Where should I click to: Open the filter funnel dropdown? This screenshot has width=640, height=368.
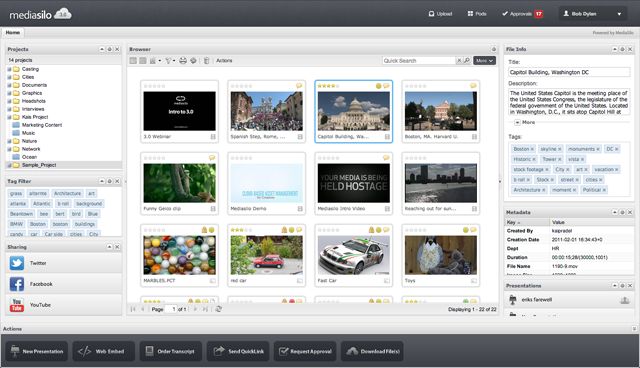point(170,61)
